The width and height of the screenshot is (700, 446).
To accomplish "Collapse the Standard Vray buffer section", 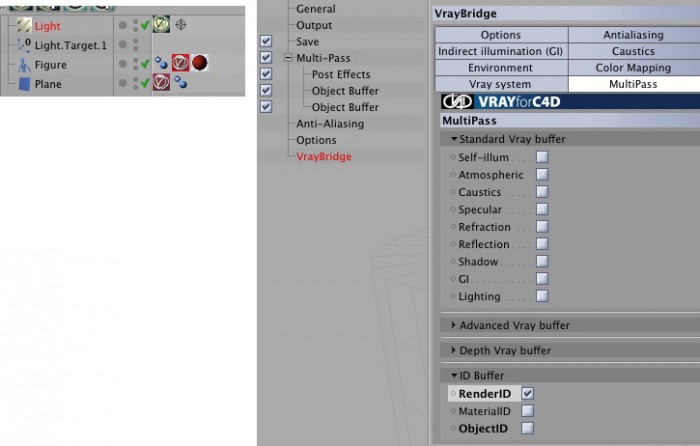I will [x=454, y=139].
